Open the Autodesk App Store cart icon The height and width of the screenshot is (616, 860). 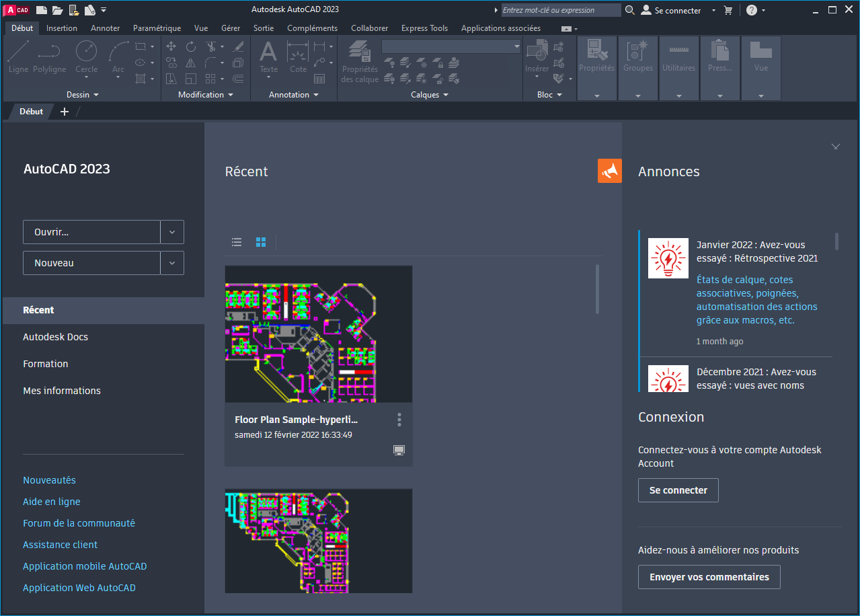(728, 10)
